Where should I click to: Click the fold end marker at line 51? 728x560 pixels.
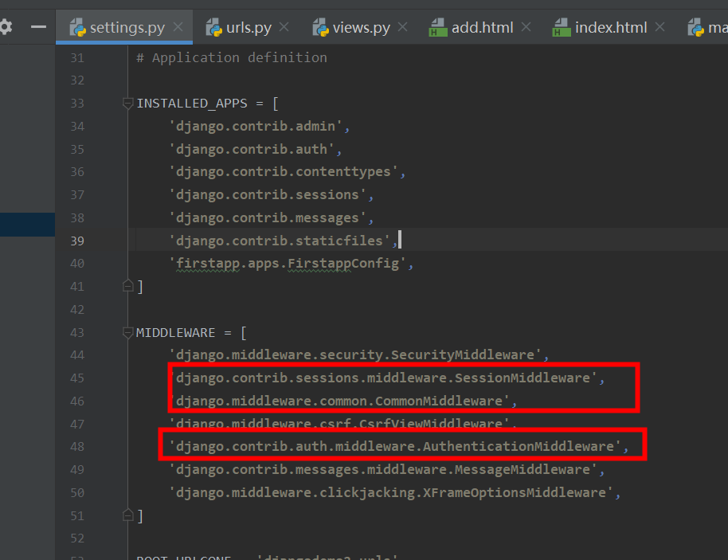pyautogui.click(x=128, y=515)
